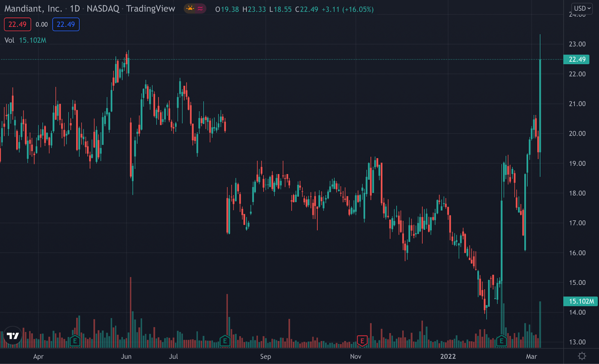Viewport: 599px width, 364px height.
Task: Click the 23.00 price axis label
Action: (x=577, y=44)
